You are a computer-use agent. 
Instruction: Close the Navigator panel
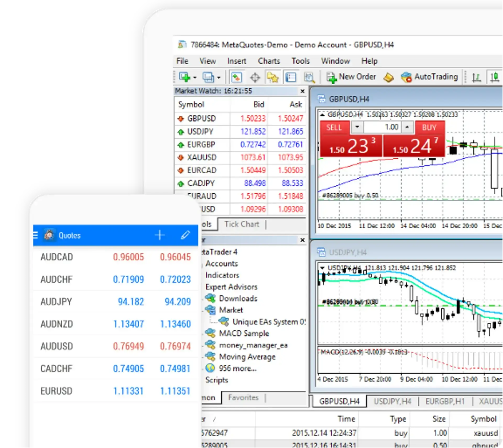(x=302, y=240)
